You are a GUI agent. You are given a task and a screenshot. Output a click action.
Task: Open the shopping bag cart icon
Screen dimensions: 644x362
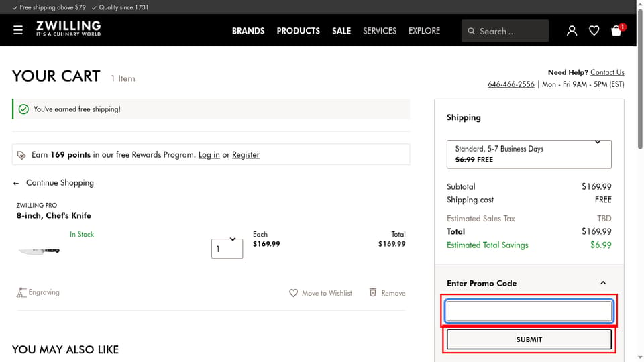tap(617, 30)
